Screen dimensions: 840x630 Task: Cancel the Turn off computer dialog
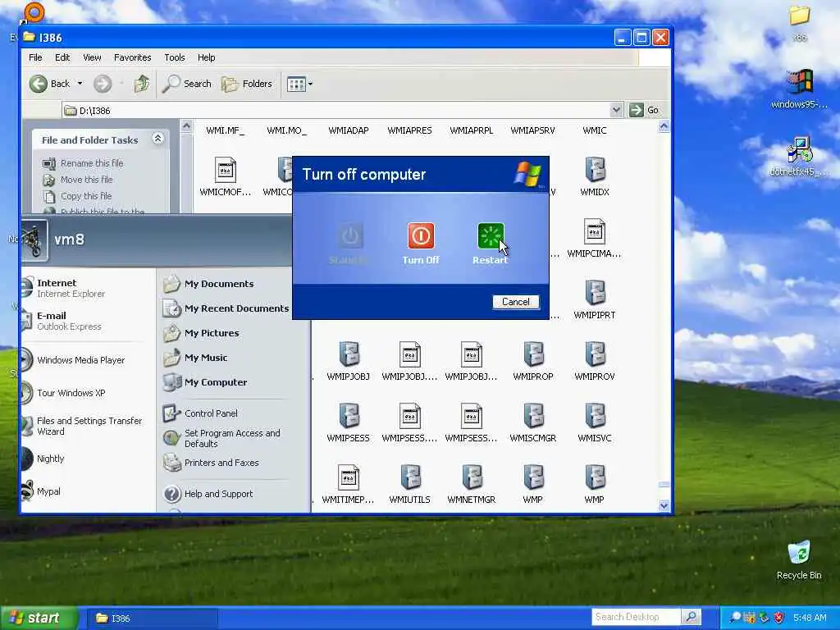[x=515, y=302]
